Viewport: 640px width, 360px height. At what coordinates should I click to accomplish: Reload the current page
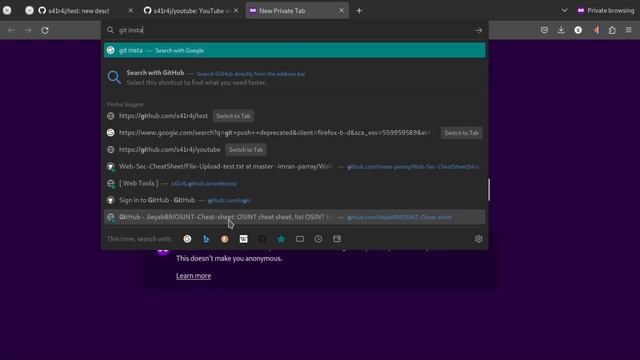45,30
